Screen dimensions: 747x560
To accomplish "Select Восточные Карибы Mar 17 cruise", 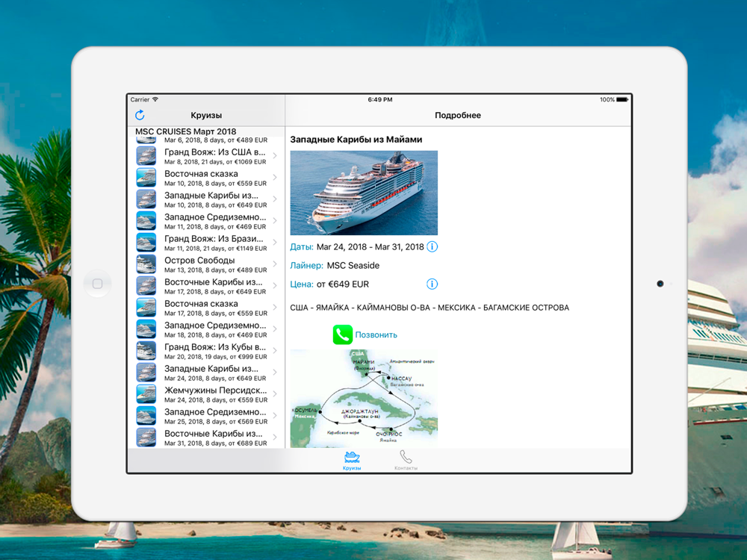I will coord(206,286).
